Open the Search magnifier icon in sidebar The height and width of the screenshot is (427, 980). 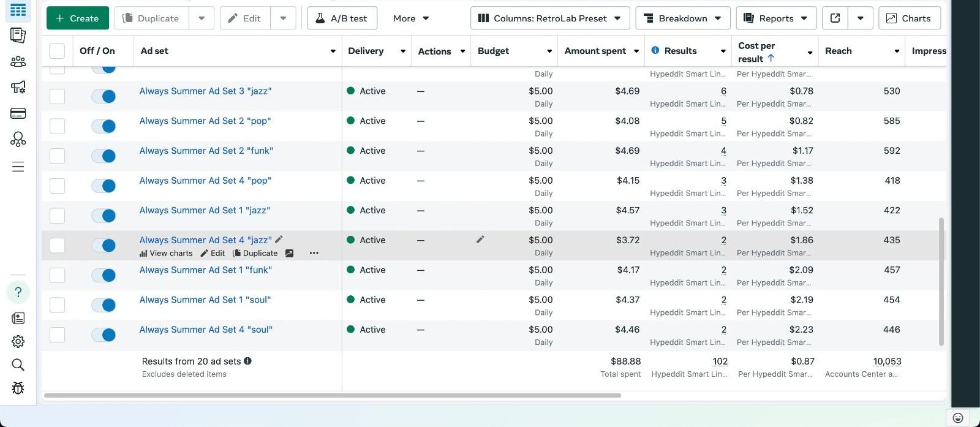(x=18, y=365)
